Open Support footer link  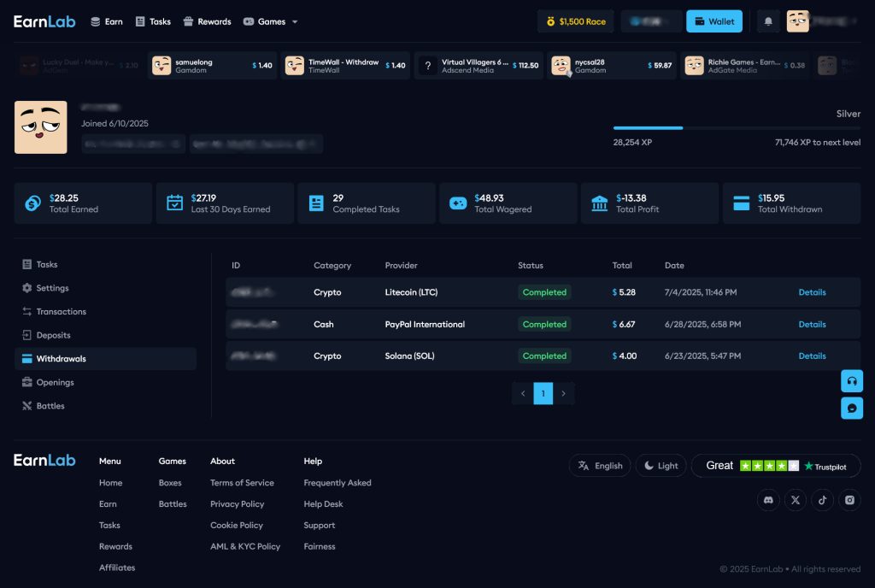pyautogui.click(x=320, y=525)
